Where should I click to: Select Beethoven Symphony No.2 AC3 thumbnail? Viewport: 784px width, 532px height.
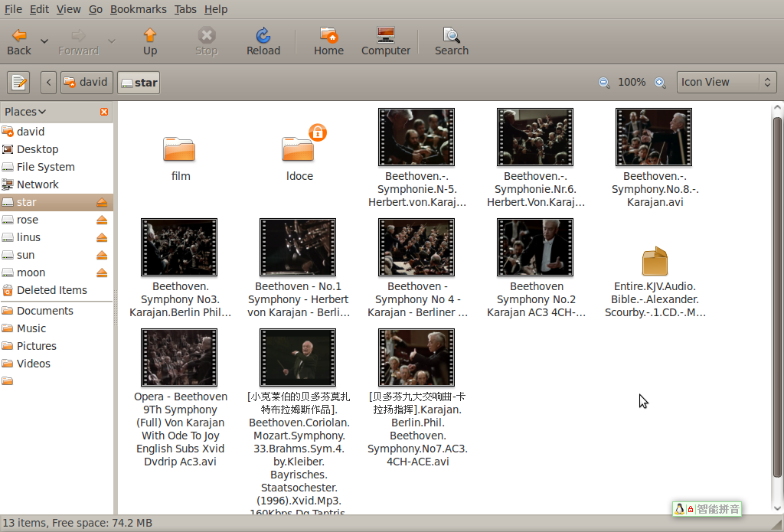[535, 247]
